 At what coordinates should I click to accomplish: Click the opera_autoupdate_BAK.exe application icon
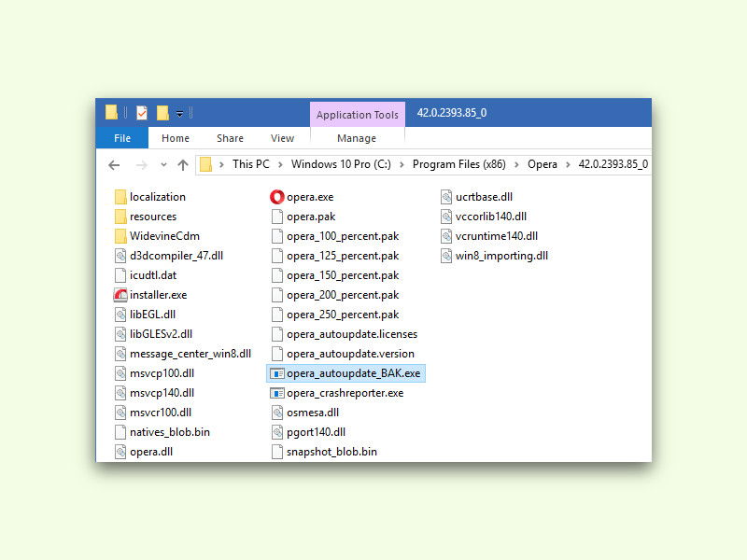[x=277, y=374]
